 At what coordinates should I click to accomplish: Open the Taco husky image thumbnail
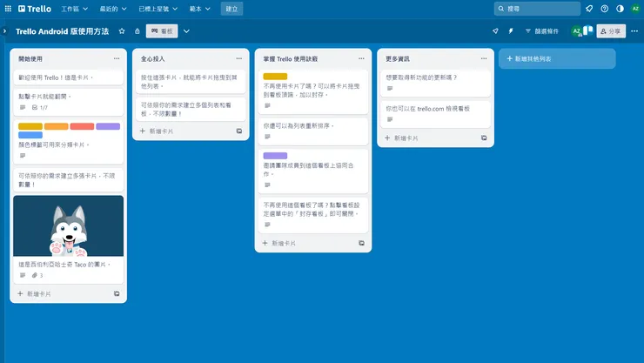coord(68,225)
